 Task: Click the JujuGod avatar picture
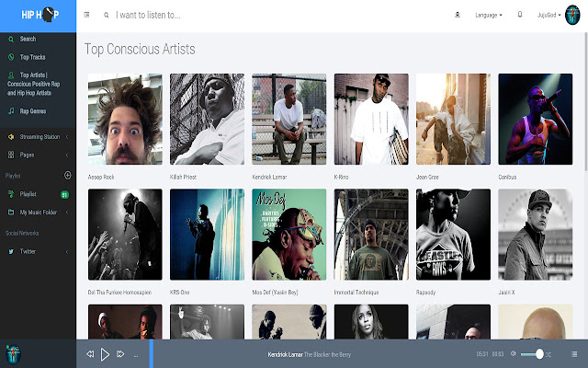click(572, 15)
